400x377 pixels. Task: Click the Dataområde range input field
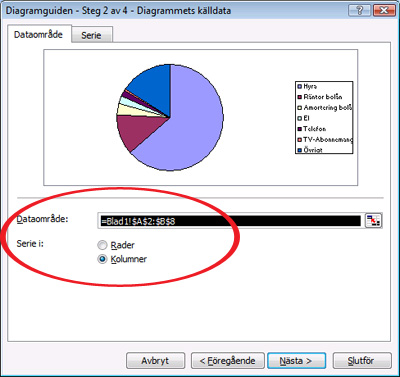tap(231, 221)
